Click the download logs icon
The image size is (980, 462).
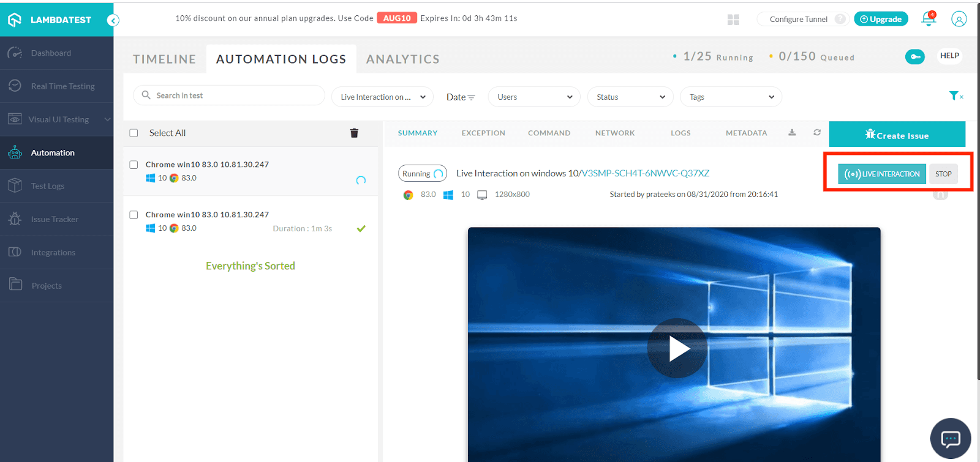tap(792, 133)
